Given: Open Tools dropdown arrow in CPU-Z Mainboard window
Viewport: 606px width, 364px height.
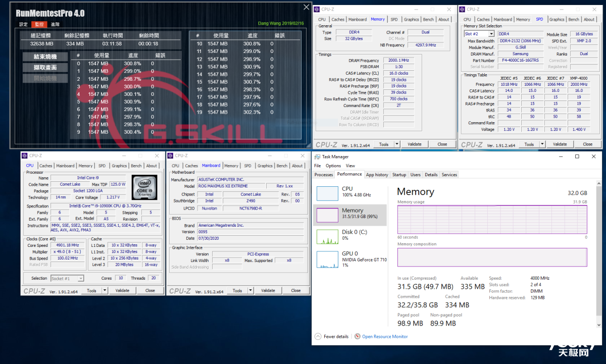Looking at the screenshot, I should 250,290.
